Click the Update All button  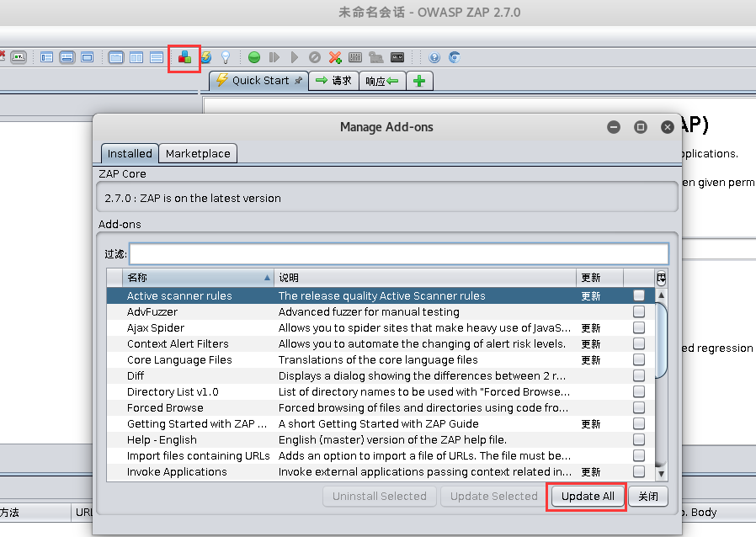click(x=588, y=496)
